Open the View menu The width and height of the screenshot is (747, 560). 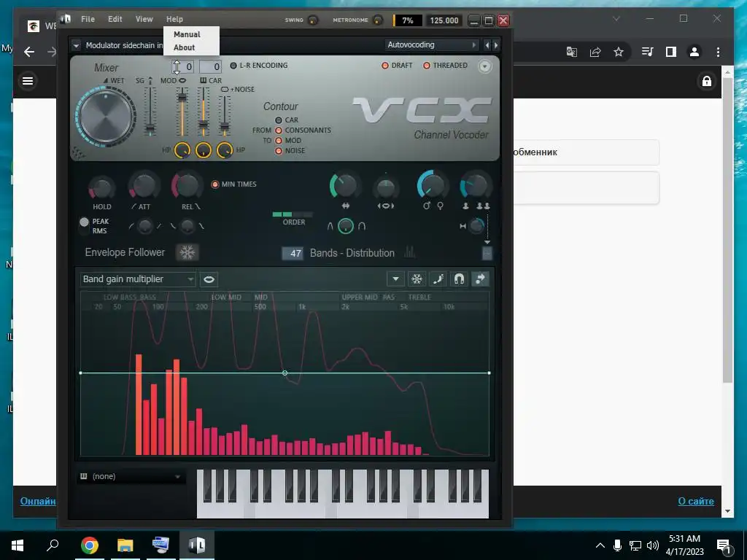click(x=144, y=19)
